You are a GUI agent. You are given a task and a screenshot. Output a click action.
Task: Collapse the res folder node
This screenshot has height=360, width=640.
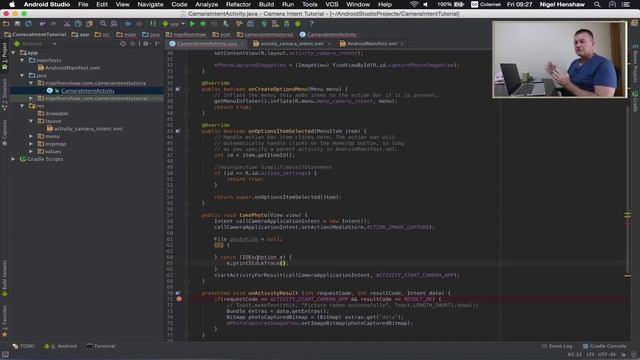[22, 106]
